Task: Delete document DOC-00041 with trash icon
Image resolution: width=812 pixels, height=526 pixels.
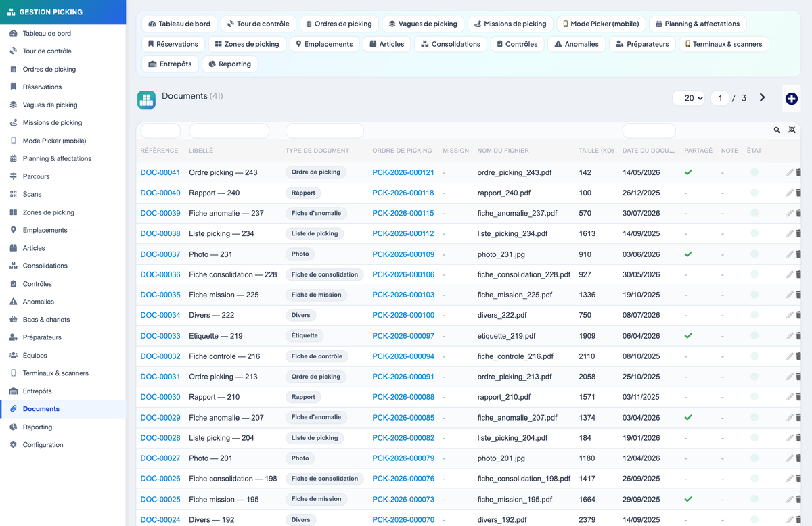Action: (x=798, y=173)
